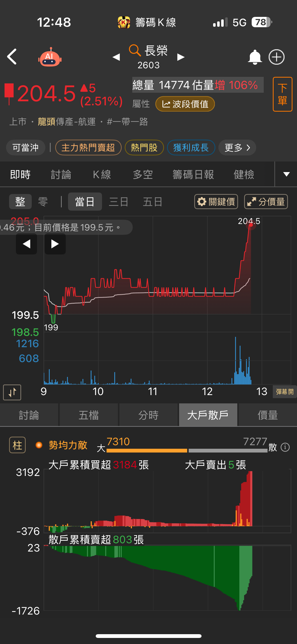Tap the battery indicator showing 78

coord(262,22)
